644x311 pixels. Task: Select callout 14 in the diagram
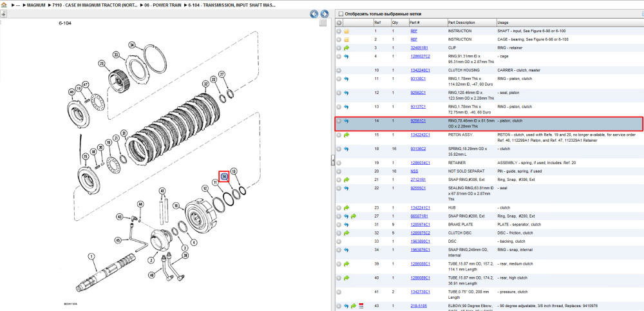coord(224,176)
